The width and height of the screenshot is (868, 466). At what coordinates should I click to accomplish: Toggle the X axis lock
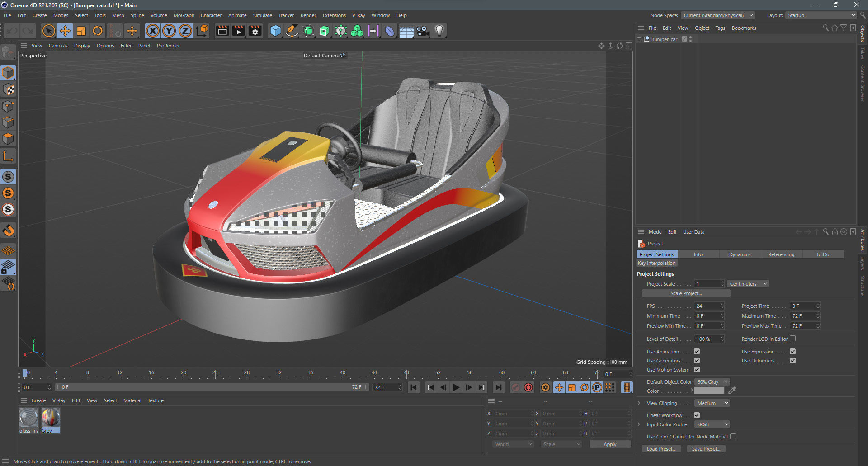153,31
